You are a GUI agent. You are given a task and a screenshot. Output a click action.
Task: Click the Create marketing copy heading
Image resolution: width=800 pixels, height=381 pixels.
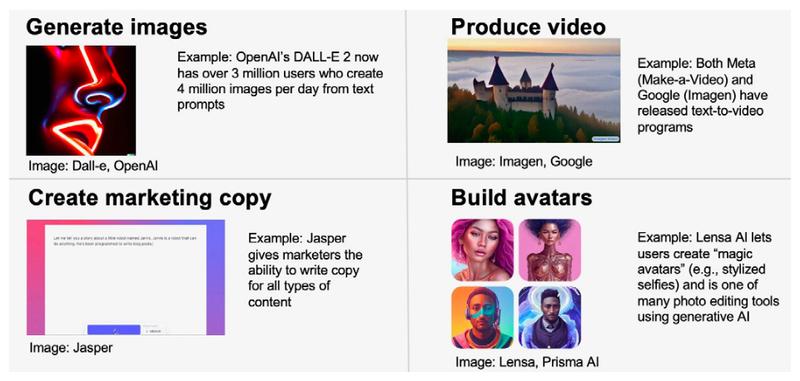click(149, 198)
